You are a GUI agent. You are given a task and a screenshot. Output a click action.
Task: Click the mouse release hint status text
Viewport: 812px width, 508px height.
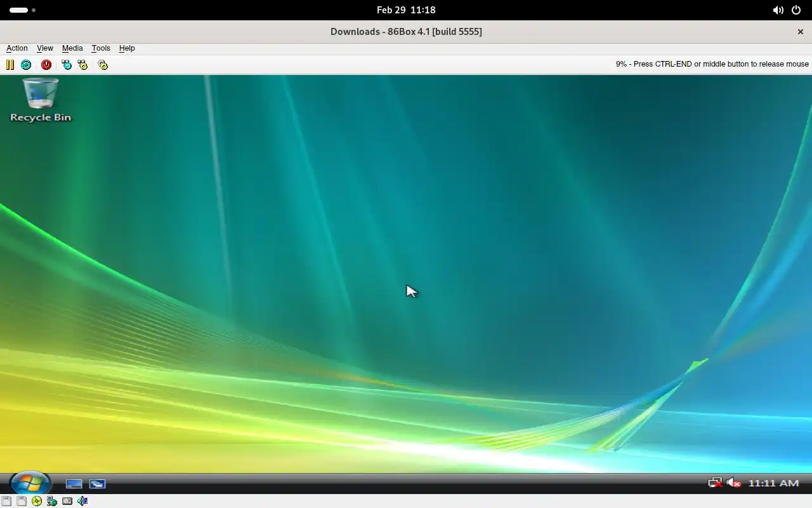(712, 64)
